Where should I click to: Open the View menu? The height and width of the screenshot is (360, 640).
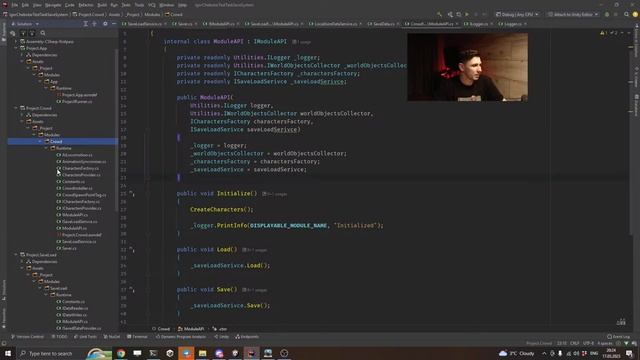[37, 5]
